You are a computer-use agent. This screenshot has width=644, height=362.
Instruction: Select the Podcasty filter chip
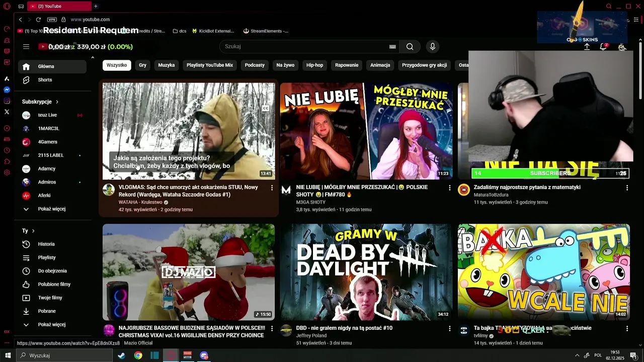255,65
